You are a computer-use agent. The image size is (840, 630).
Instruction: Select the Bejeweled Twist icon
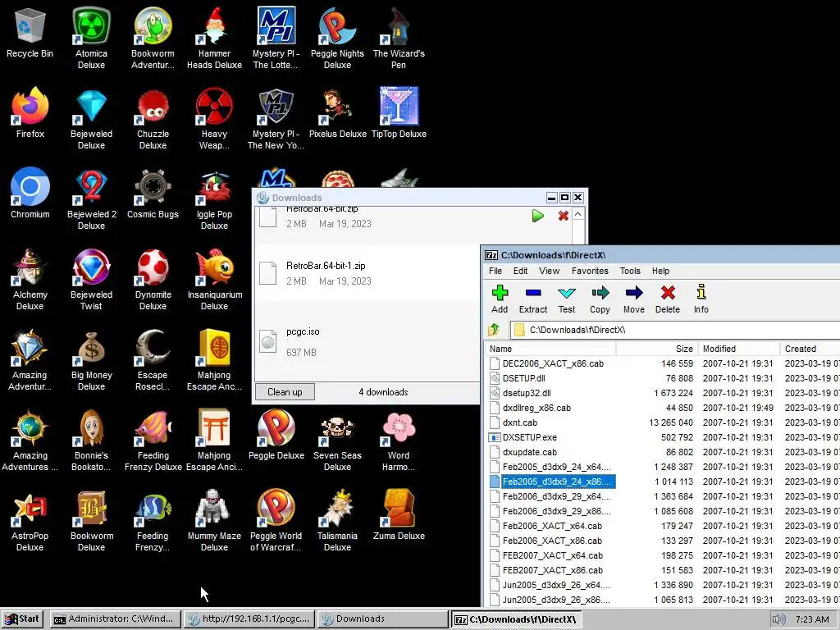click(91, 279)
